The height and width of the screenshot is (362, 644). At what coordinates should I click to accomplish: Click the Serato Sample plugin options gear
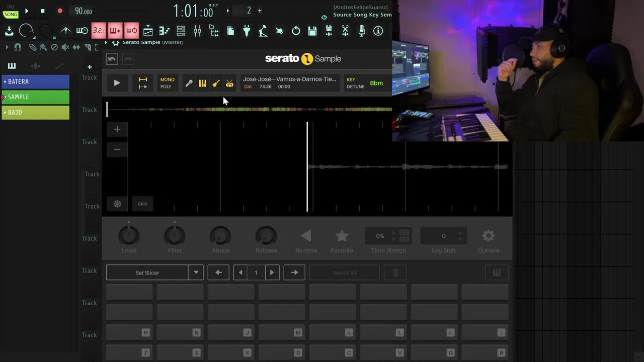tap(116, 42)
